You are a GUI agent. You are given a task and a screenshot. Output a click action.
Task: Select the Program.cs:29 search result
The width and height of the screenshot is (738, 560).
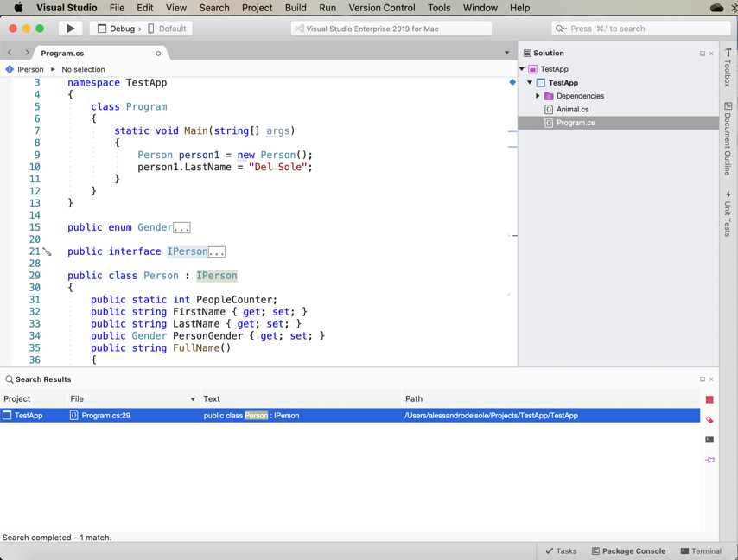[x=350, y=416]
